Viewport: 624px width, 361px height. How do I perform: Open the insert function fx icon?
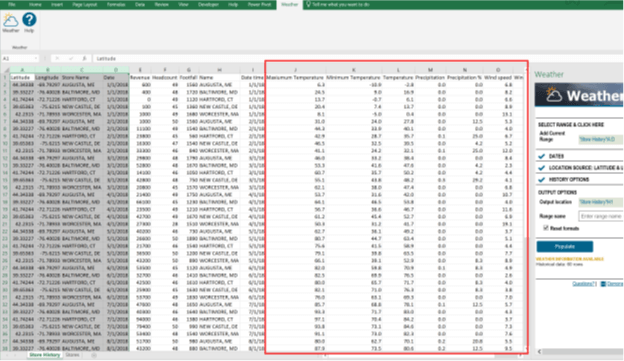click(84, 59)
